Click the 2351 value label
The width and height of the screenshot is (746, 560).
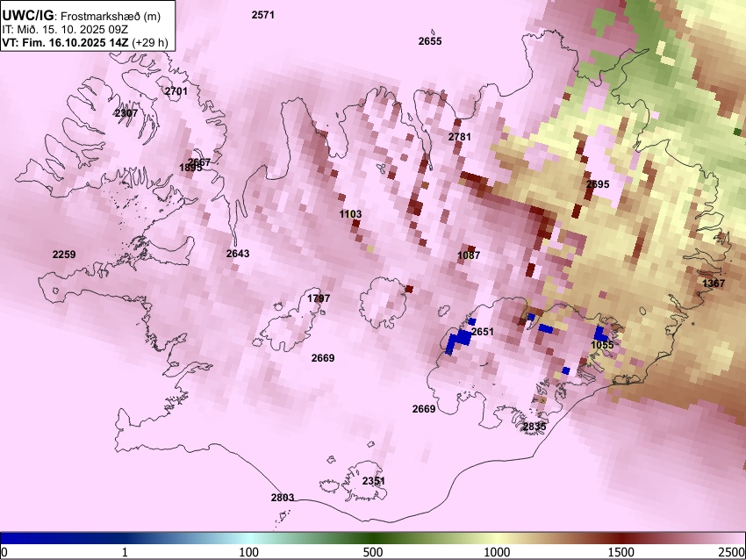click(x=374, y=480)
